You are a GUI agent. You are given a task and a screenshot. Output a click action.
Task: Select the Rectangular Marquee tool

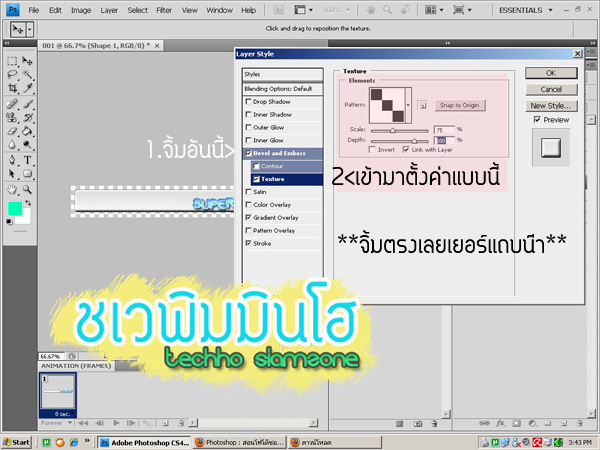click(12, 61)
